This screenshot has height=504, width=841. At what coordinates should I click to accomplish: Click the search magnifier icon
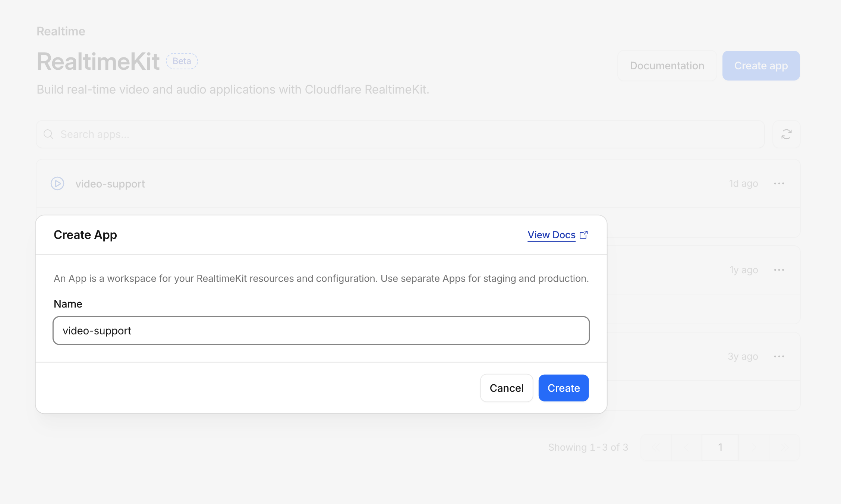48,134
